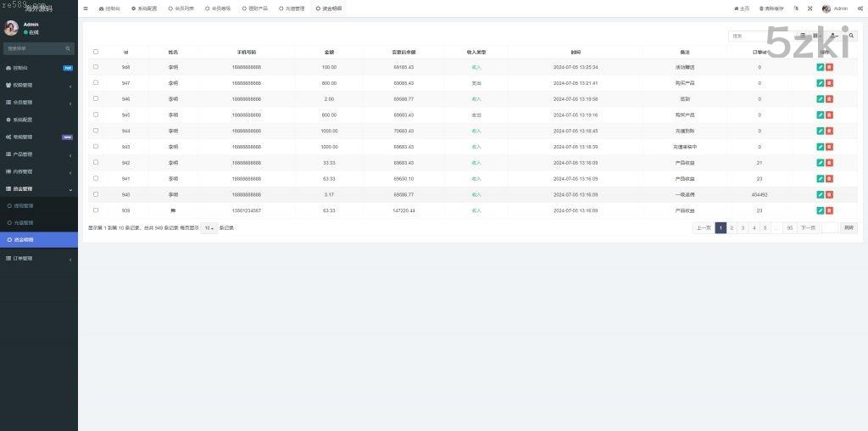
Task: Click the table search magnifier icon
Action: [852, 36]
